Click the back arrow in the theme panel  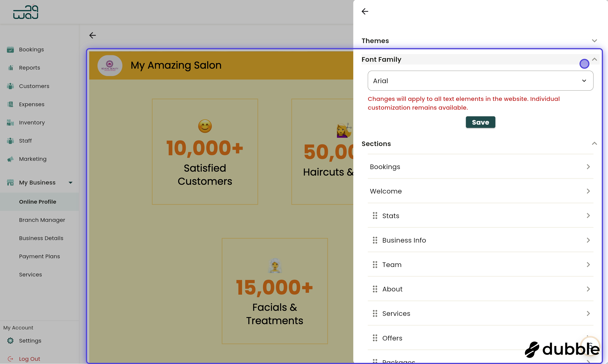pyautogui.click(x=365, y=11)
